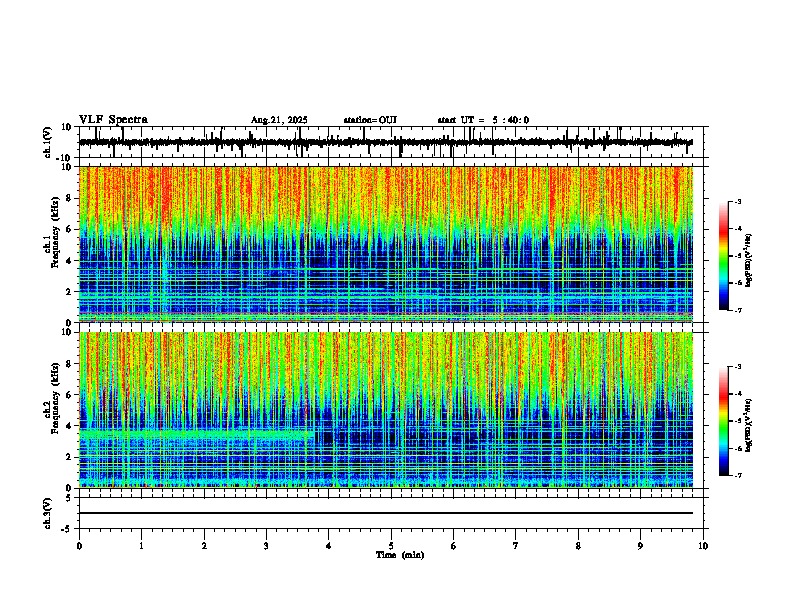
Task: Click the time axis tick label "0"
Action: tap(79, 546)
